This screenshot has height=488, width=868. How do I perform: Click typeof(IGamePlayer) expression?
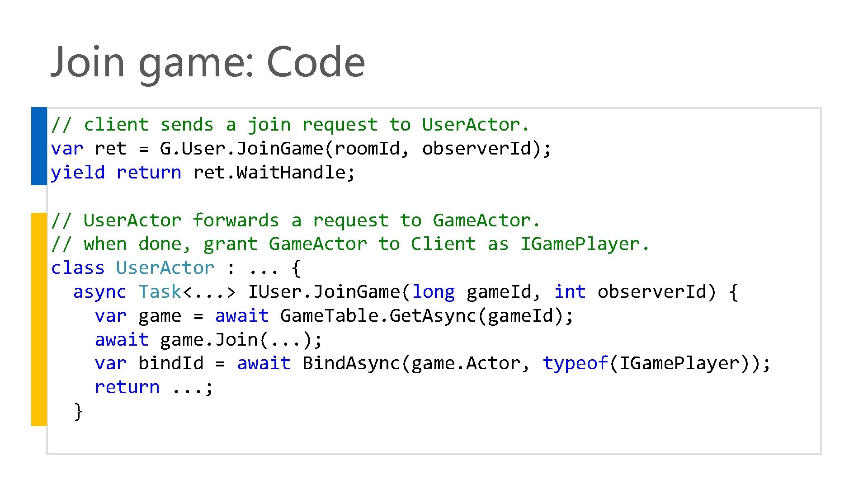[650, 363]
